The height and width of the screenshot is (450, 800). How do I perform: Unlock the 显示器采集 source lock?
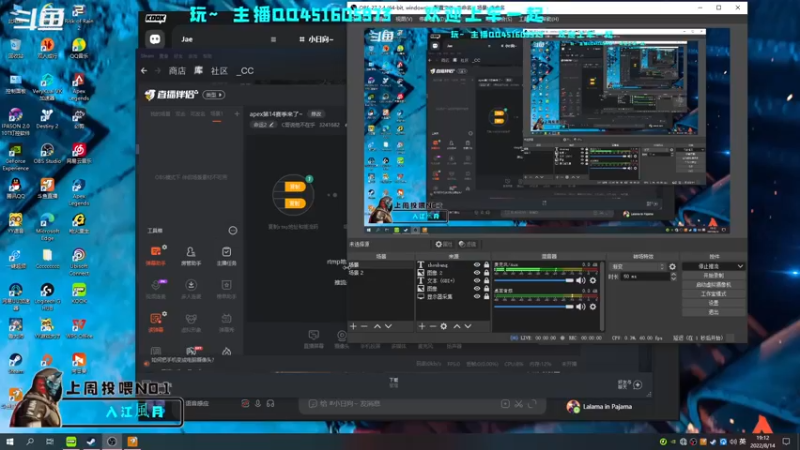pos(486,296)
